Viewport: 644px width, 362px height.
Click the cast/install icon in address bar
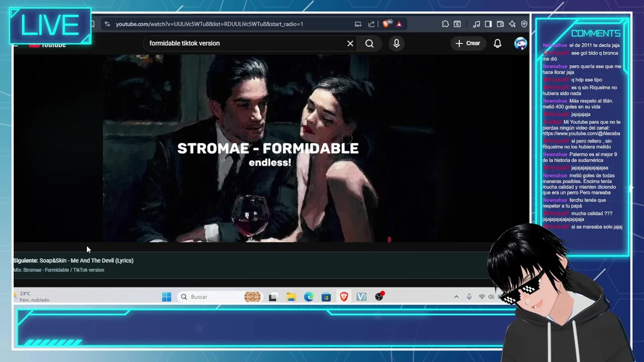[x=358, y=24]
